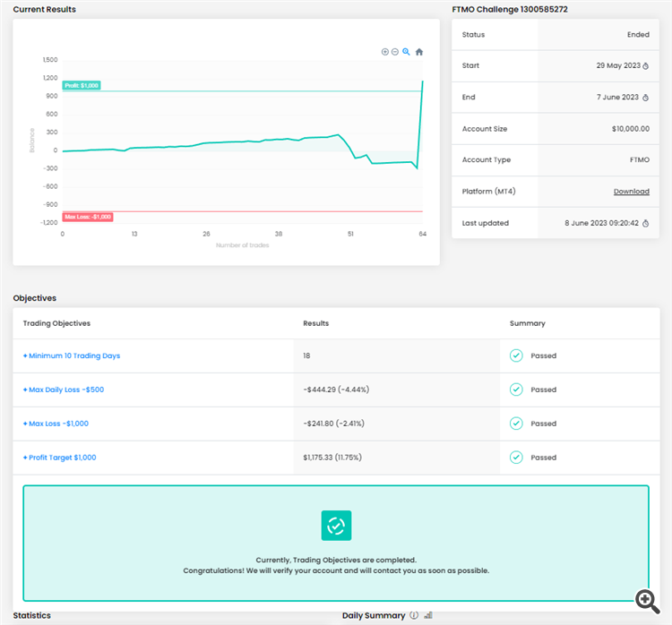Click the Results column header
672x625 pixels.
tap(316, 323)
